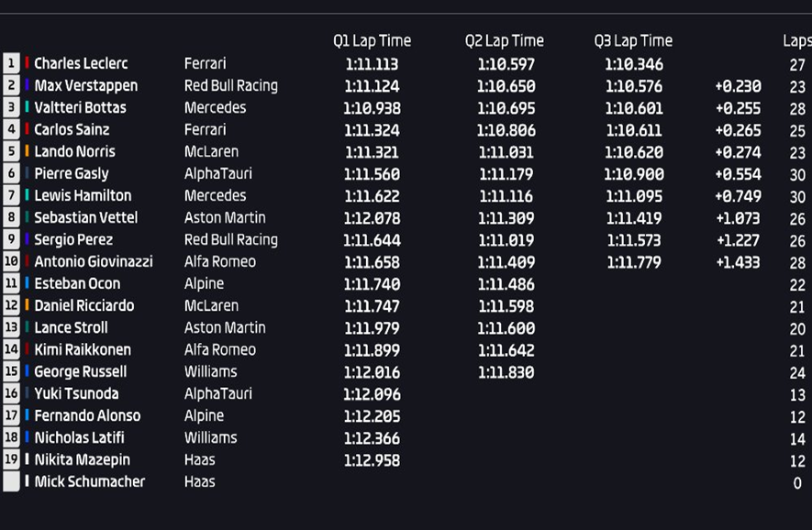Open Lewis Hamilton driver name
This screenshot has width=812, height=530.
pos(83,195)
